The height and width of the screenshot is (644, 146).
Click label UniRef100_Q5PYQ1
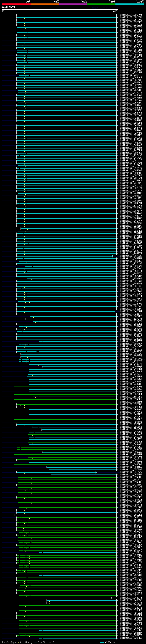click(x=131, y=575)
